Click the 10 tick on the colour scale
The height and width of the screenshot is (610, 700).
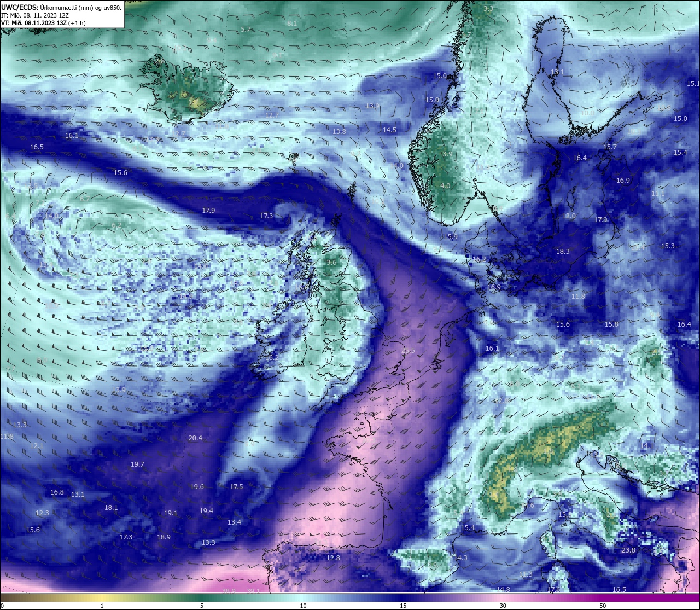pyautogui.click(x=303, y=606)
